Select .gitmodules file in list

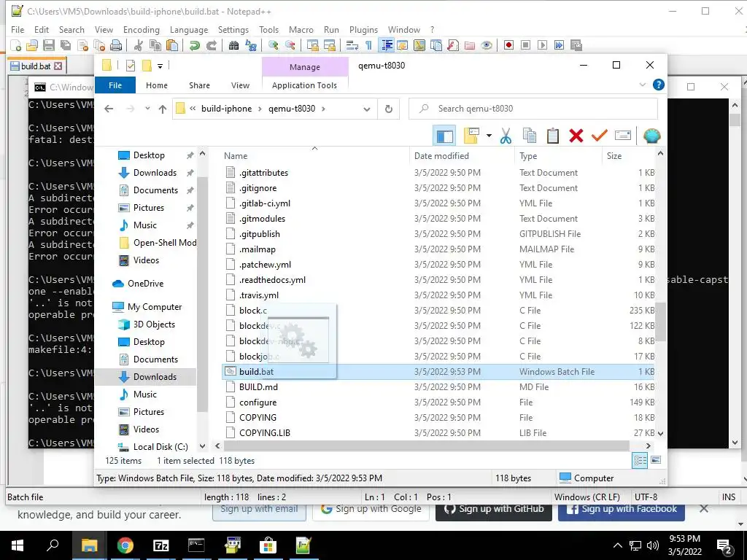tap(262, 219)
